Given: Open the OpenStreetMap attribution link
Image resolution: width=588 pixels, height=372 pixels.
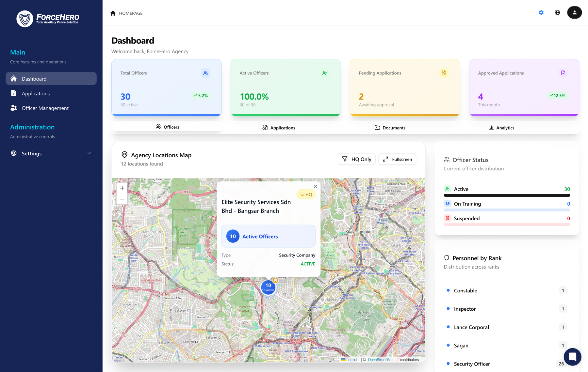Looking at the screenshot, I should tap(380, 360).
